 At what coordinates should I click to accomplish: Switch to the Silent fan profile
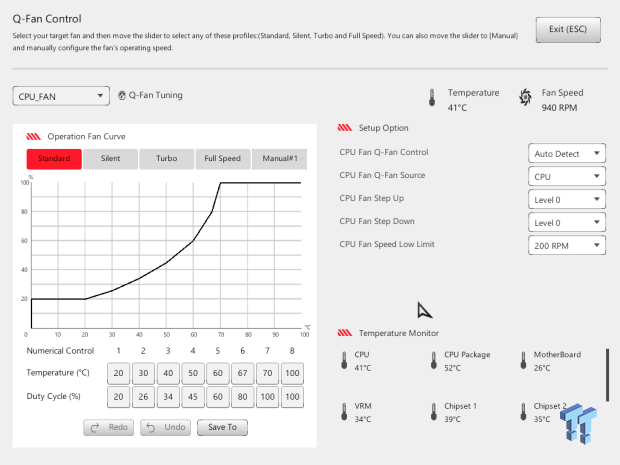point(110,159)
